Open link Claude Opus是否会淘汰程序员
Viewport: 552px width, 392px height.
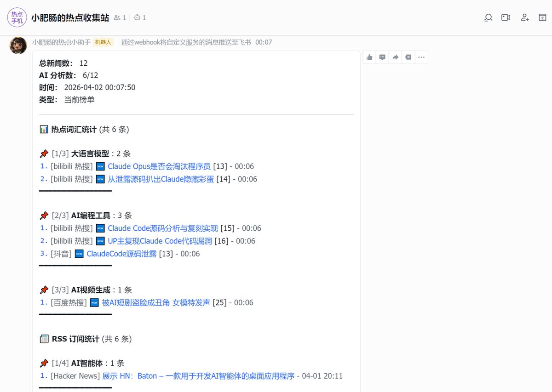tap(159, 166)
